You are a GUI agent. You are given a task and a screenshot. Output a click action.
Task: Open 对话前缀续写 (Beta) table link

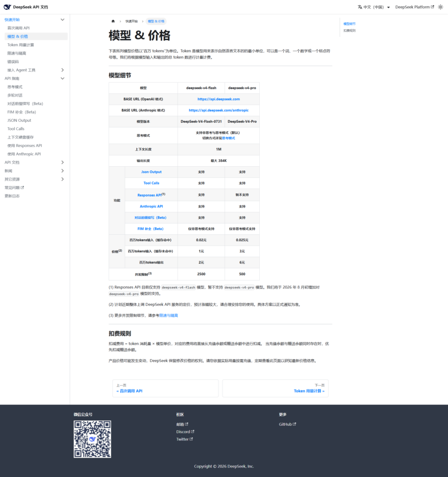point(150,218)
